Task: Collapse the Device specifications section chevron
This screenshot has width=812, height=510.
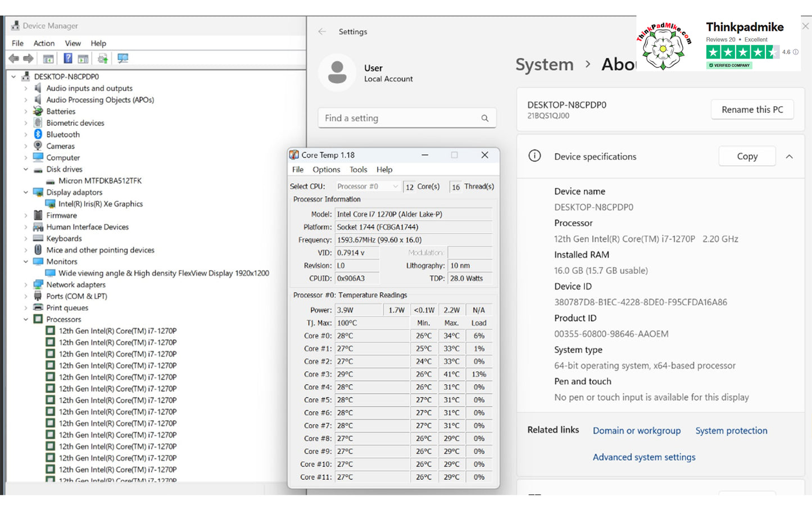Action: pyautogui.click(x=790, y=157)
